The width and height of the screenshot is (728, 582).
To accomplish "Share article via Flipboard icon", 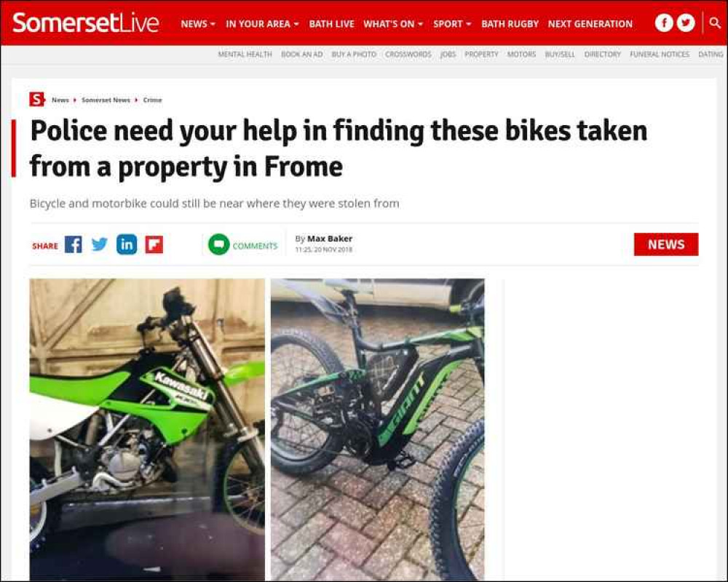I will click(154, 244).
